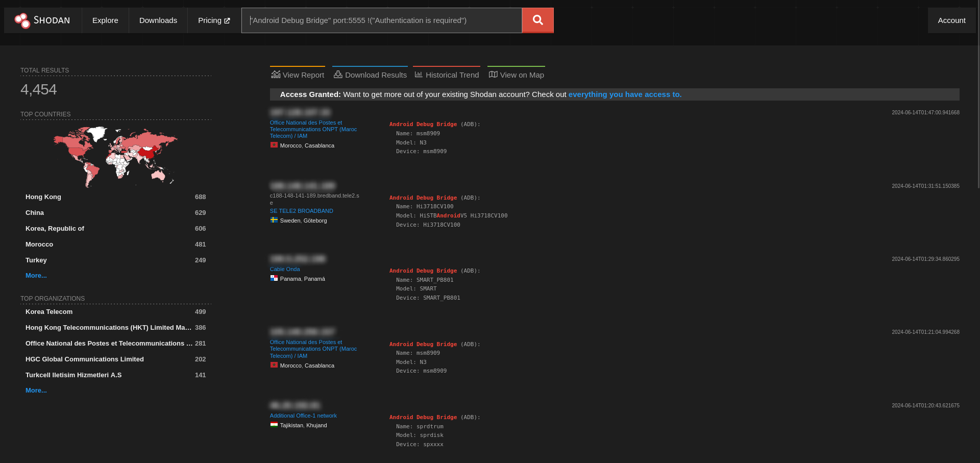Click the red search magnifier button
The image size is (980, 463).
click(x=537, y=20)
